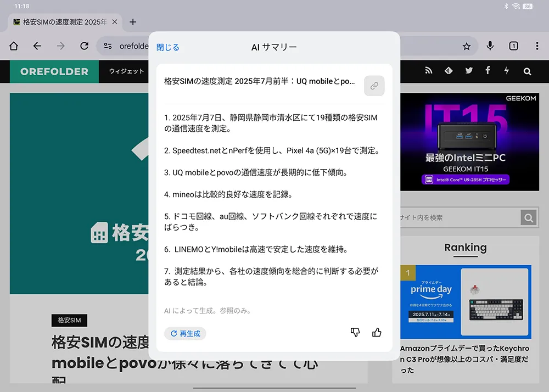Select the 格安SIMの速度測定 2025年 tab
The height and width of the screenshot is (392, 549).
[64, 23]
